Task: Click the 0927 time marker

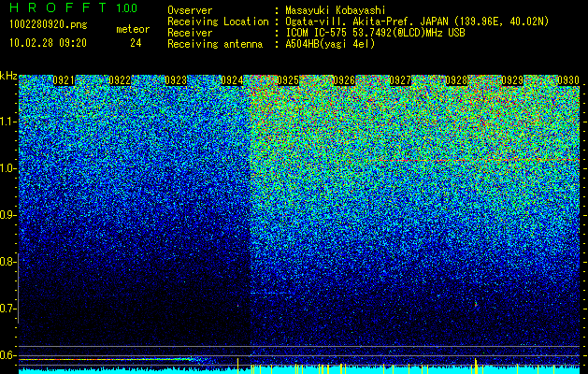Action: point(400,80)
